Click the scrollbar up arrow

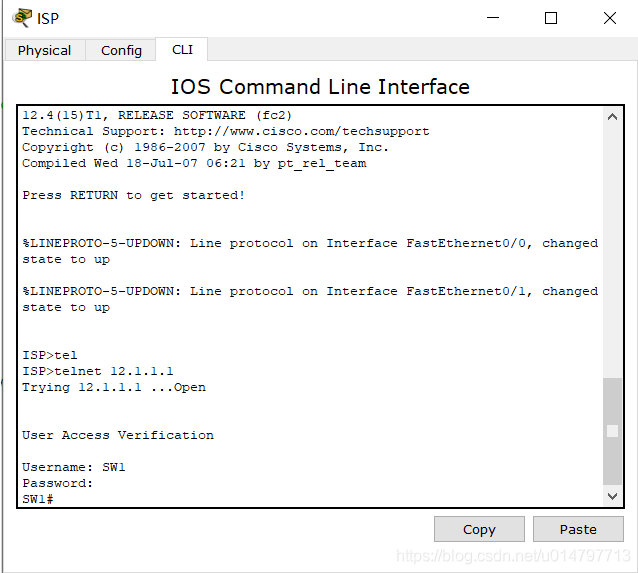pos(612,117)
